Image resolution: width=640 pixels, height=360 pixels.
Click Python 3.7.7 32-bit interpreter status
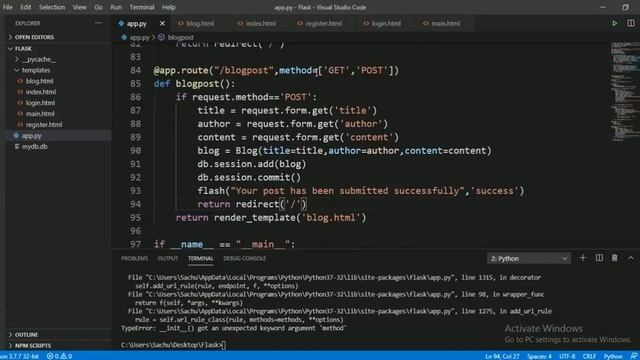20,356
